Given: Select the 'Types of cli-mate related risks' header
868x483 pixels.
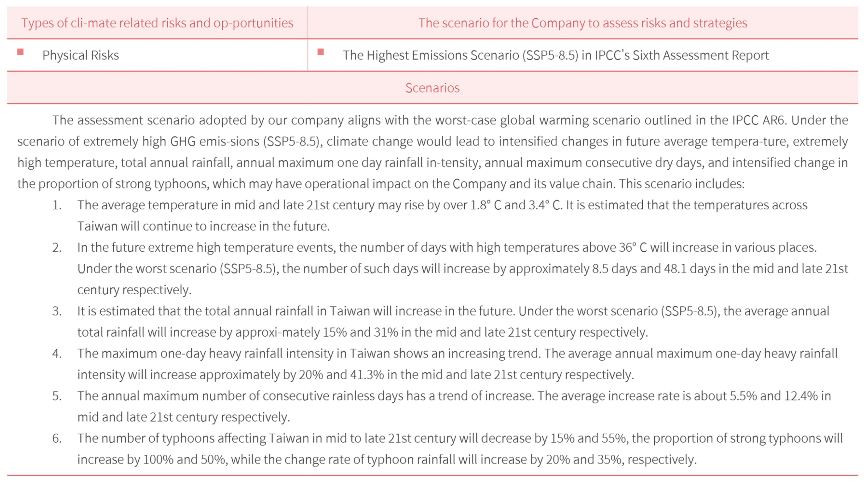Looking at the screenshot, I should 157,23.
